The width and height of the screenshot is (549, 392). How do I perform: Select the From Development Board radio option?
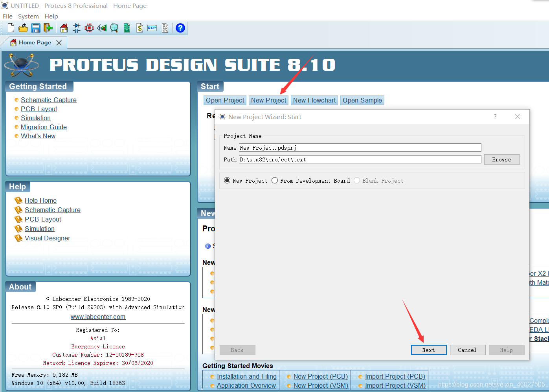275,180
